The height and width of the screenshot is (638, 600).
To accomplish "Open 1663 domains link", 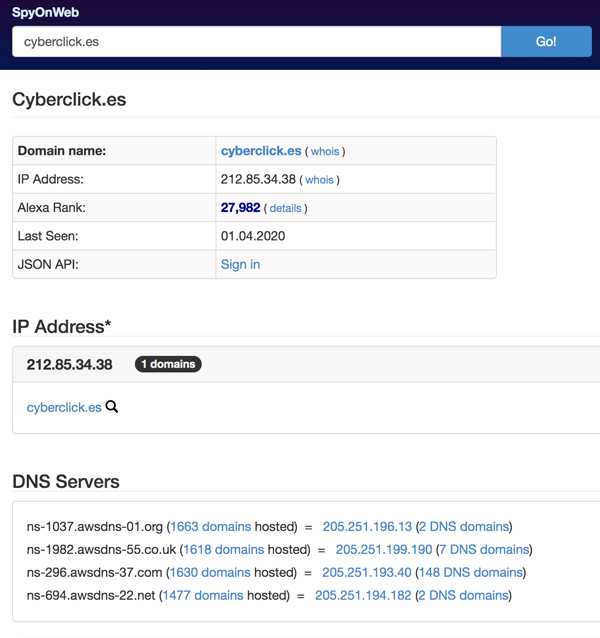I will click(x=210, y=527).
